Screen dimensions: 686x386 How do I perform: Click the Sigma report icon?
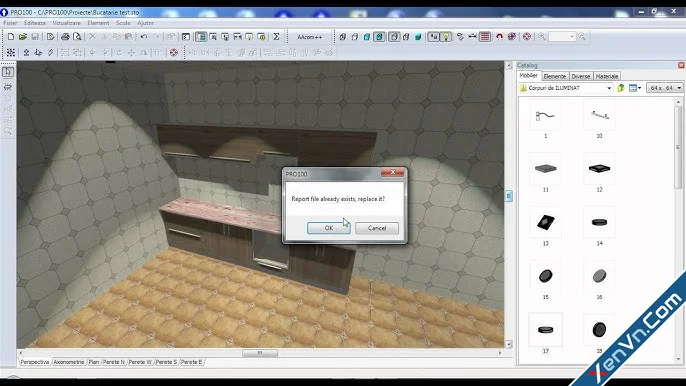pyautogui.click(x=276, y=37)
